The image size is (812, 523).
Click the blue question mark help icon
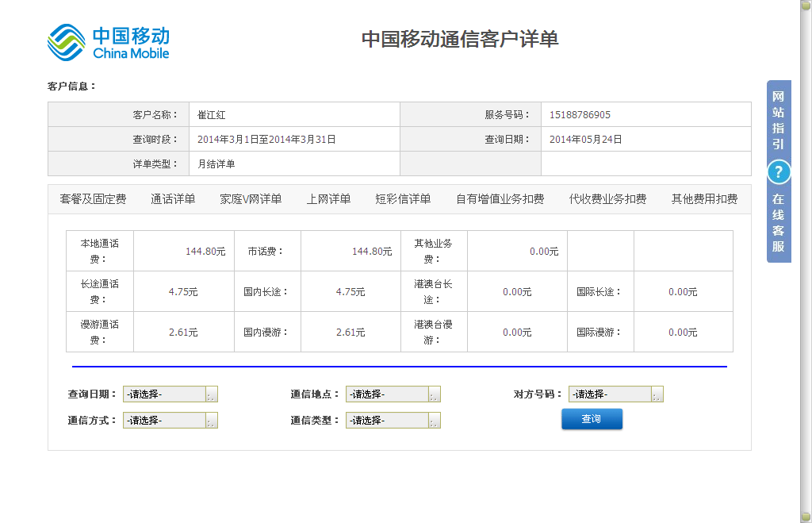coord(779,172)
